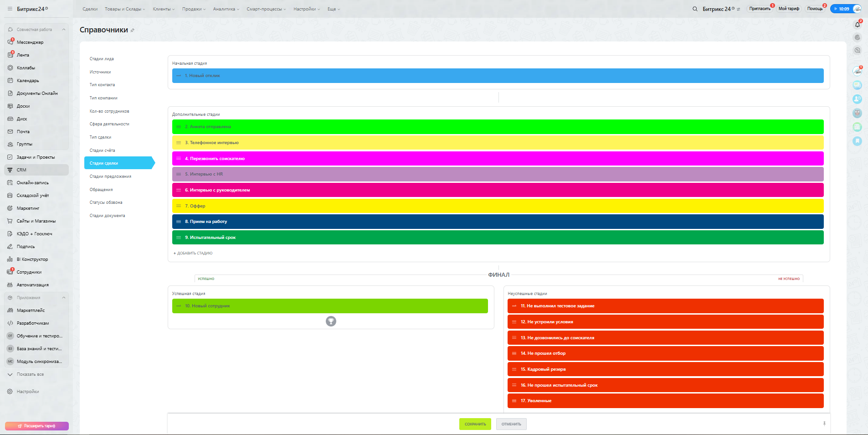868x435 pixels.
Task: Collapse the Совместная работа section
Action: (x=64, y=30)
